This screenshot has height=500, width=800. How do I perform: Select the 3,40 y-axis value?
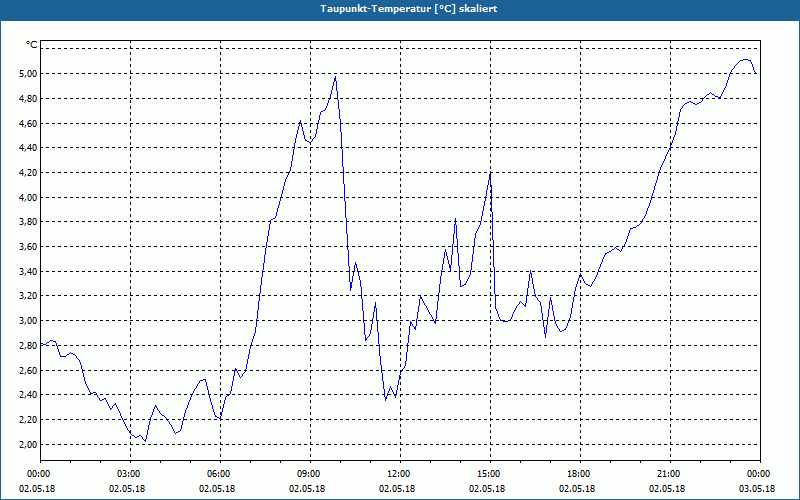point(28,271)
